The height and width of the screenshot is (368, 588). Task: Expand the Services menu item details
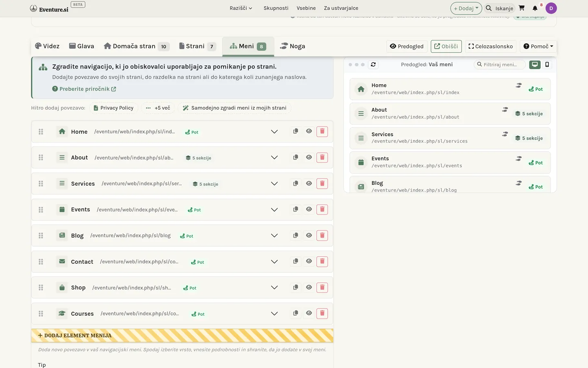[x=274, y=184]
